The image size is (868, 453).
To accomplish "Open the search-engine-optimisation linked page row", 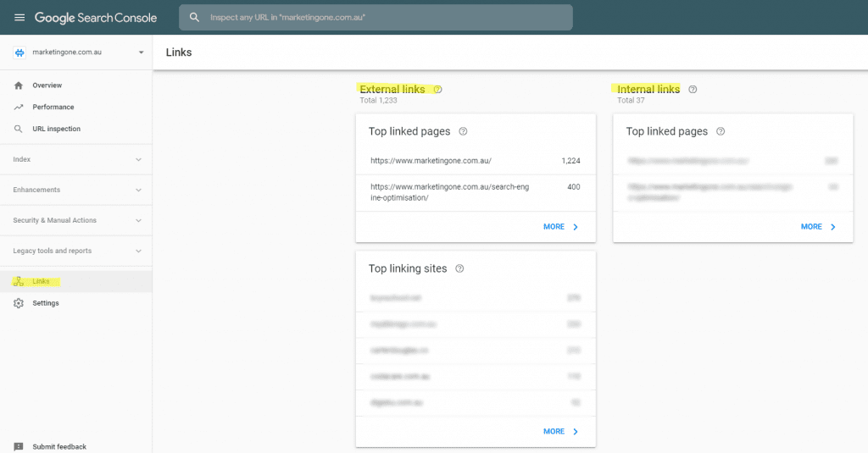I will pos(476,192).
